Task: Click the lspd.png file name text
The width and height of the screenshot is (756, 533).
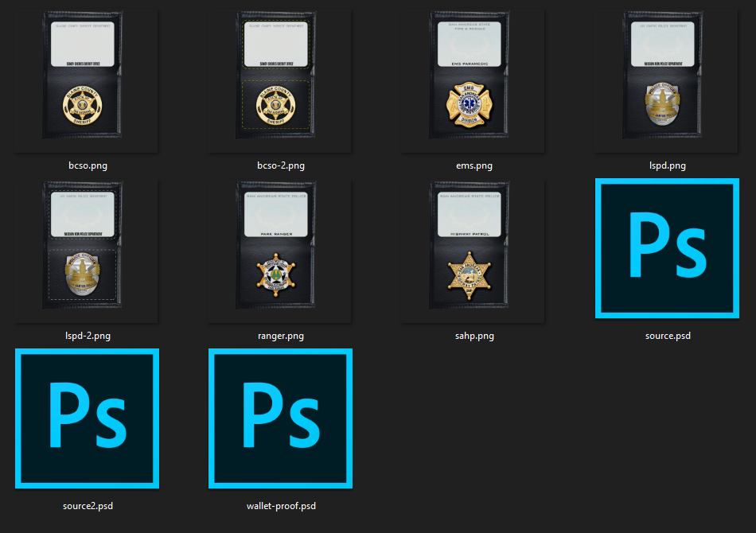Action: (x=667, y=165)
